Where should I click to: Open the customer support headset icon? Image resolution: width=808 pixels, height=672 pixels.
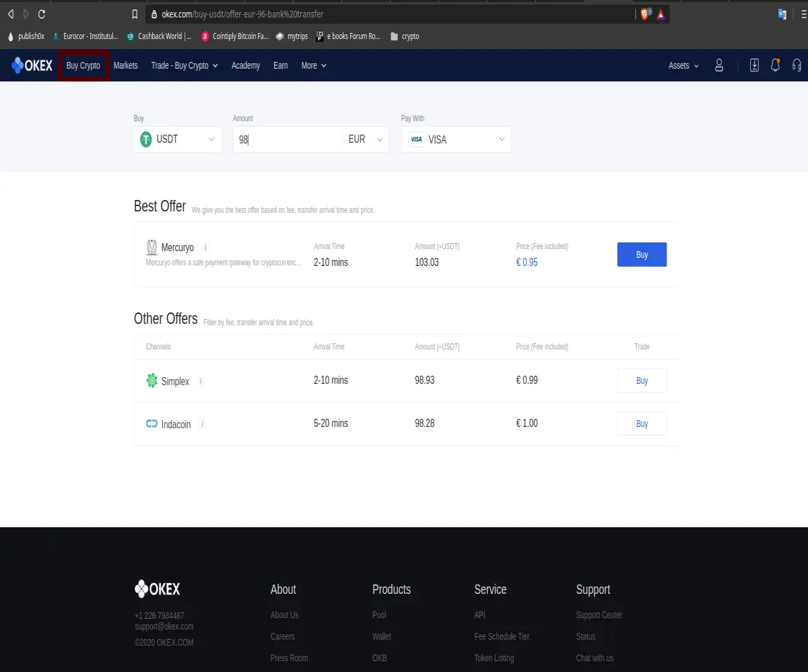coord(797,65)
